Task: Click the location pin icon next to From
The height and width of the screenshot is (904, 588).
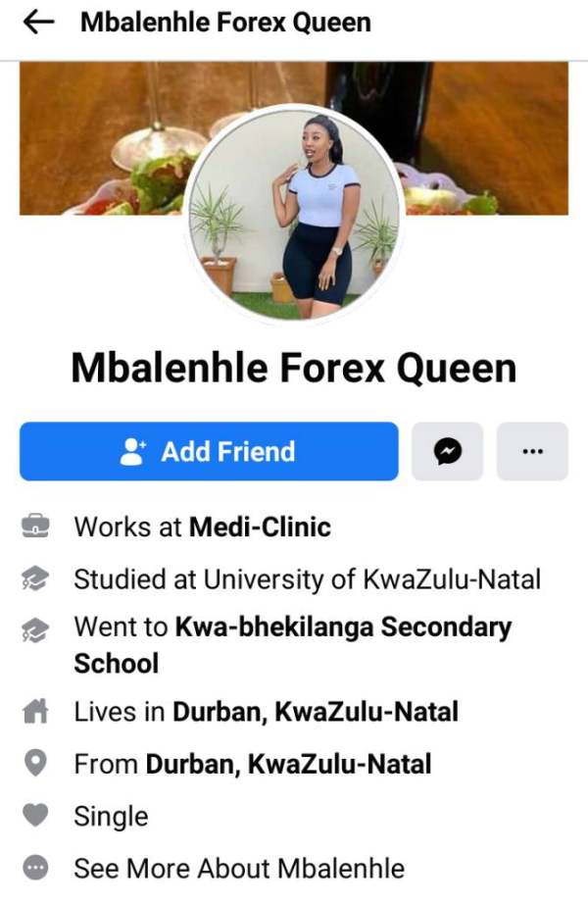Action: point(35,764)
